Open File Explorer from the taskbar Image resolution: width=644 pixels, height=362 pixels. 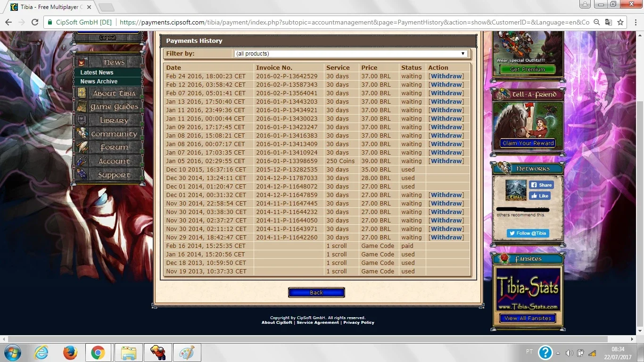129,353
